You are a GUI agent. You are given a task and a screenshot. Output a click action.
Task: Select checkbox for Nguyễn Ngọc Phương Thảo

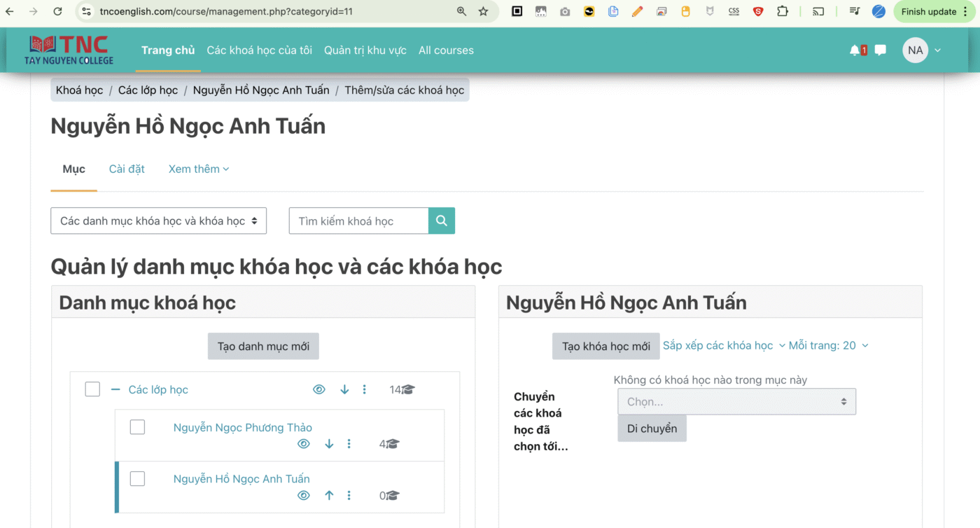tap(137, 427)
